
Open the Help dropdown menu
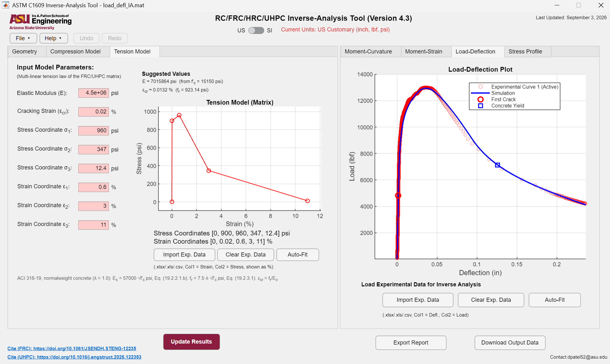point(53,38)
